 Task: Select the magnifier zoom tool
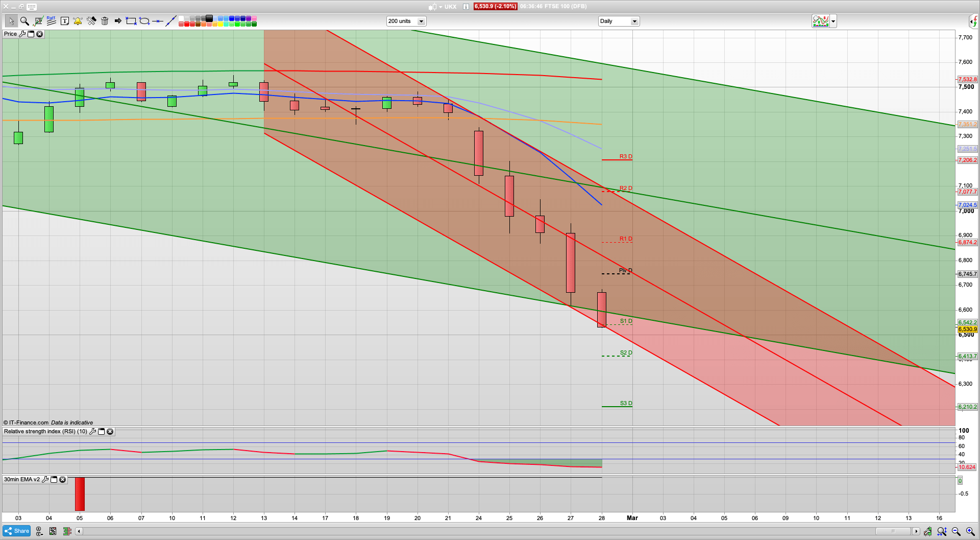coord(24,21)
